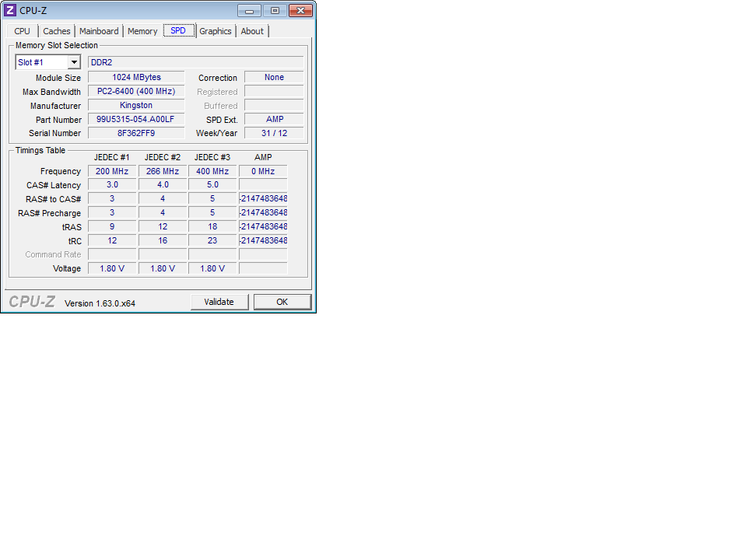Viewport: 747px width, 560px height.
Task: Go to the About tab
Action: click(252, 31)
